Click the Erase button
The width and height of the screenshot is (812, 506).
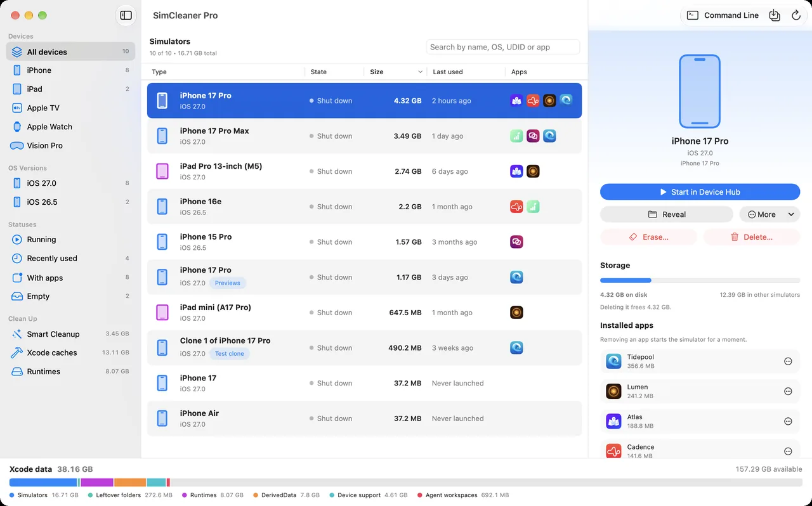click(648, 237)
